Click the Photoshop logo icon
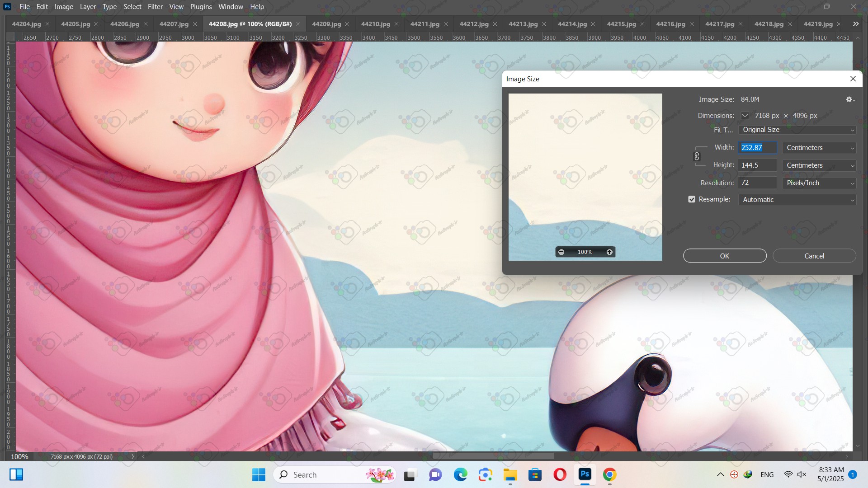This screenshot has width=868, height=488. click(7, 7)
